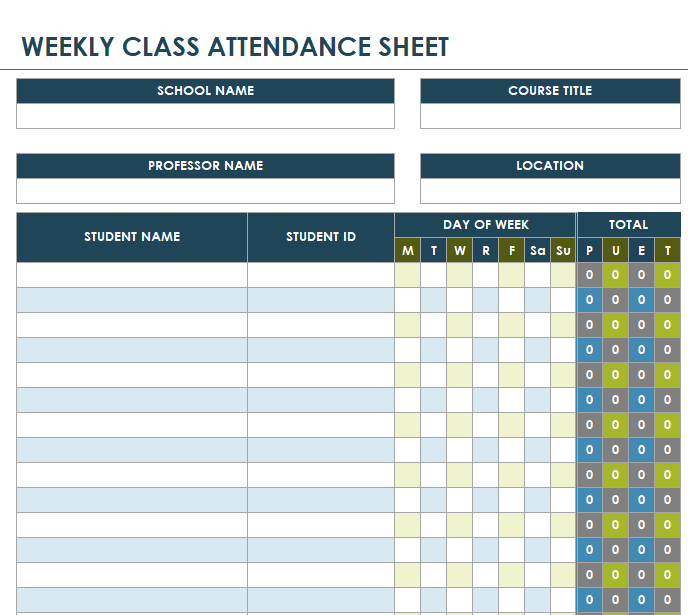This screenshot has width=688, height=615.
Task: Select the Sunday 'Su' column header
Action: [x=564, y=251]
